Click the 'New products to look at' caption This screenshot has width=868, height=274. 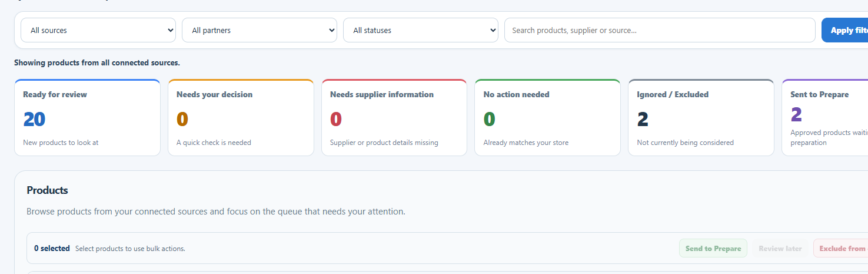coord(61,143)
